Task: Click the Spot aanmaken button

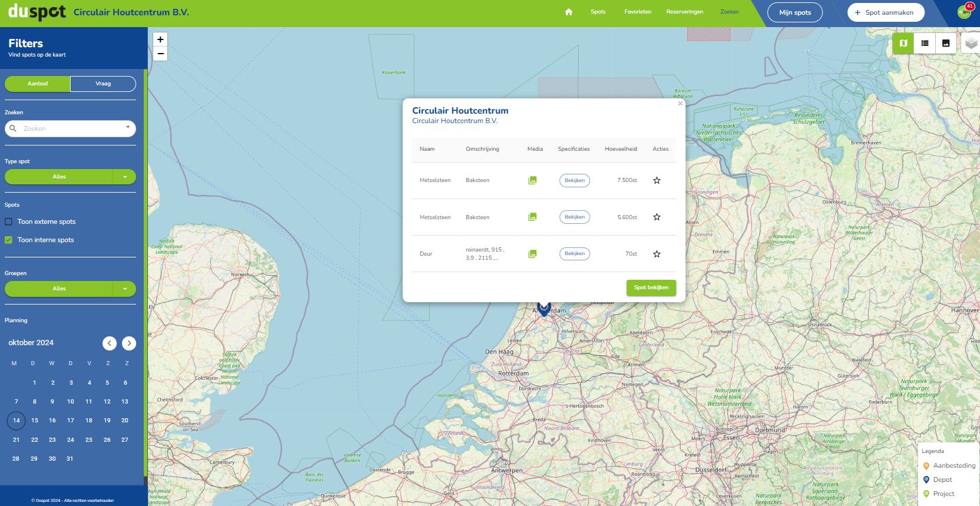Action: (885, 12)
